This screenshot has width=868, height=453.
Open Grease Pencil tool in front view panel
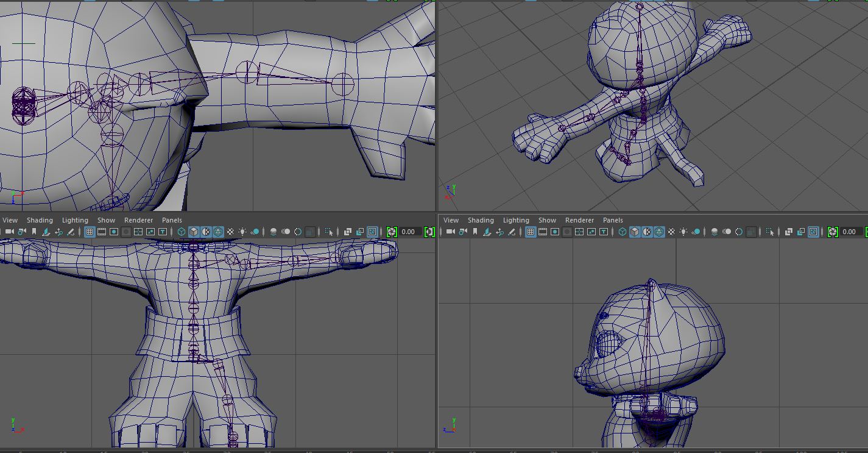pyautogui.click(x=71, y=232)
